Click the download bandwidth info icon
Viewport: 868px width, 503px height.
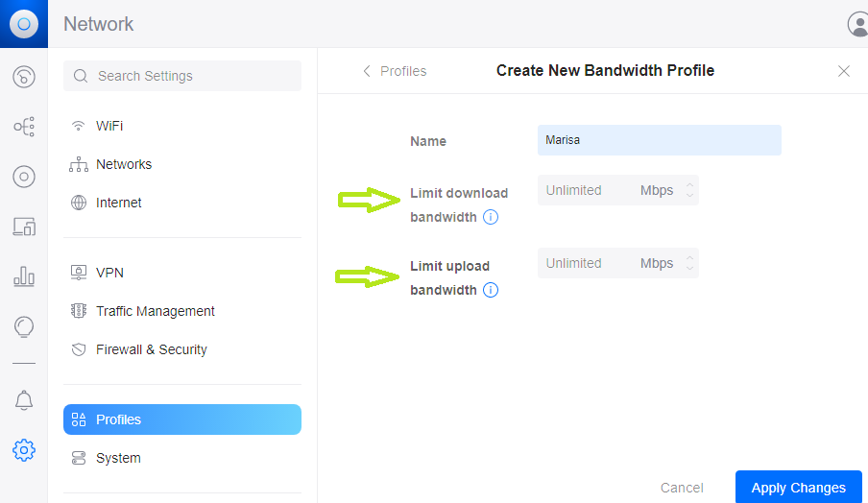491,217
